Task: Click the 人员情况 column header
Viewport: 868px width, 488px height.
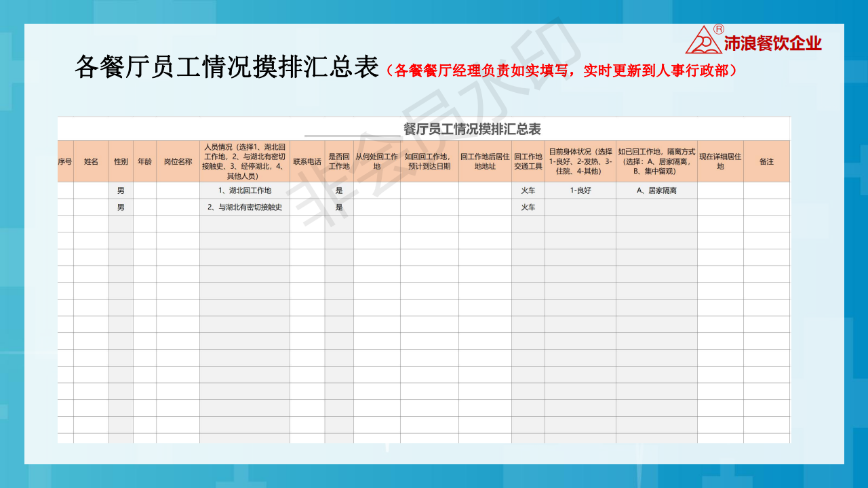Action: tap(245, 161)
